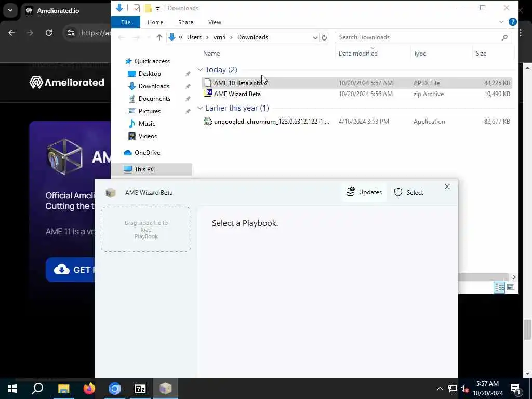532x399 pixels.
Task: Collapse the Today (2) group
Action: tap(200, 70)
